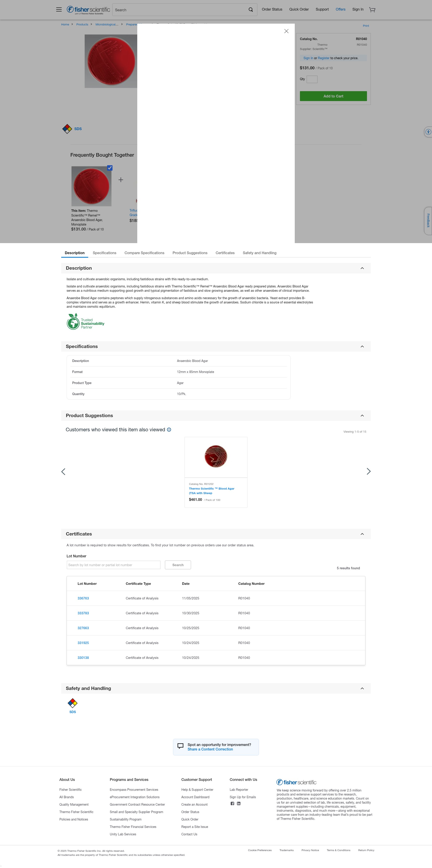Open the main product image thumbnail
Image resolution: width=432 pixels, height=868 pixels.
tap(111, 61)
